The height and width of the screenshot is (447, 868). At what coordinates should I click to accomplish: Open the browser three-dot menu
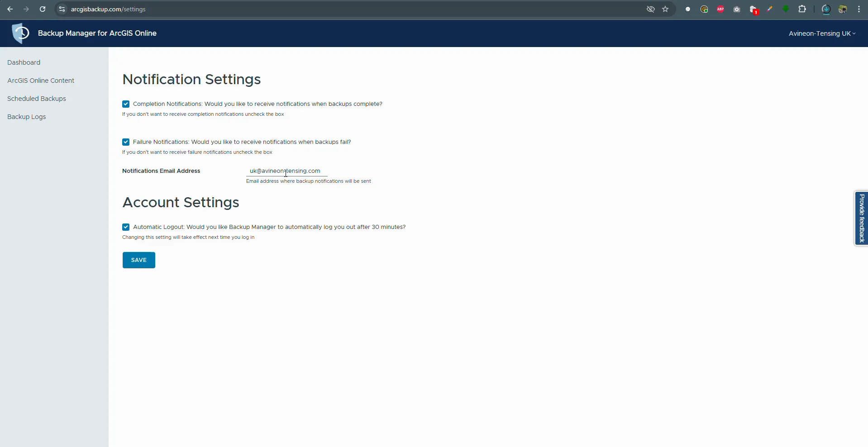point(859,9)
